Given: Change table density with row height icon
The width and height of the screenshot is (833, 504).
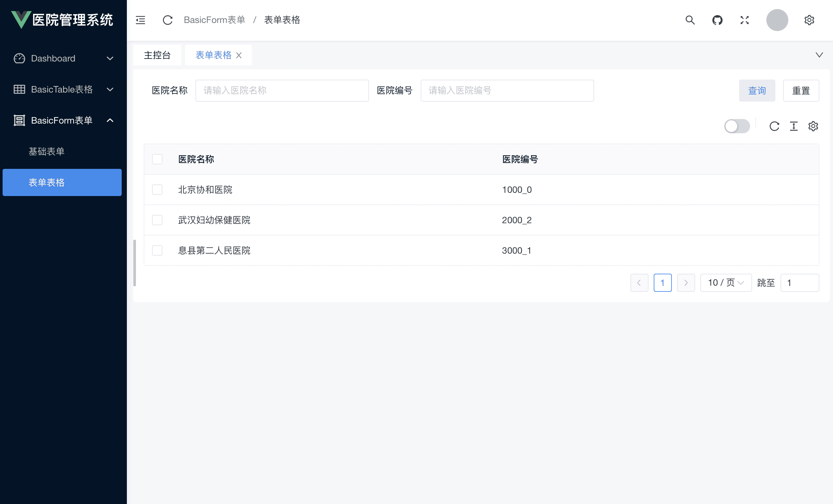Looking at the screenshot, I should 794,126.
